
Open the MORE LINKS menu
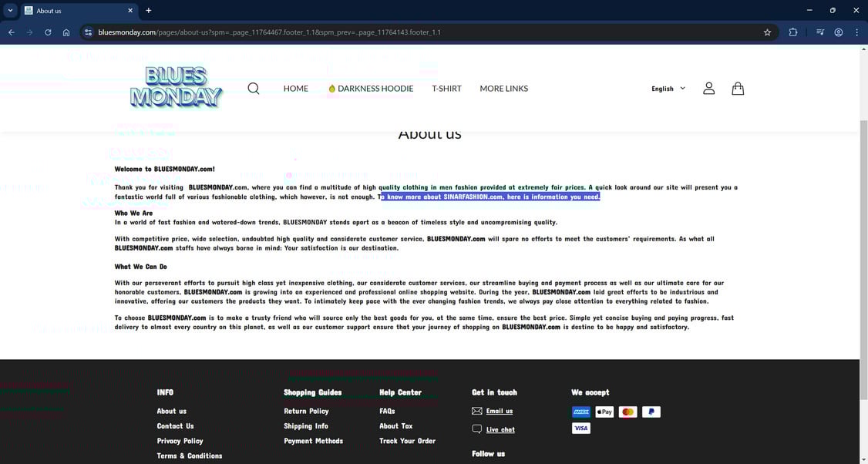point(503,89)
